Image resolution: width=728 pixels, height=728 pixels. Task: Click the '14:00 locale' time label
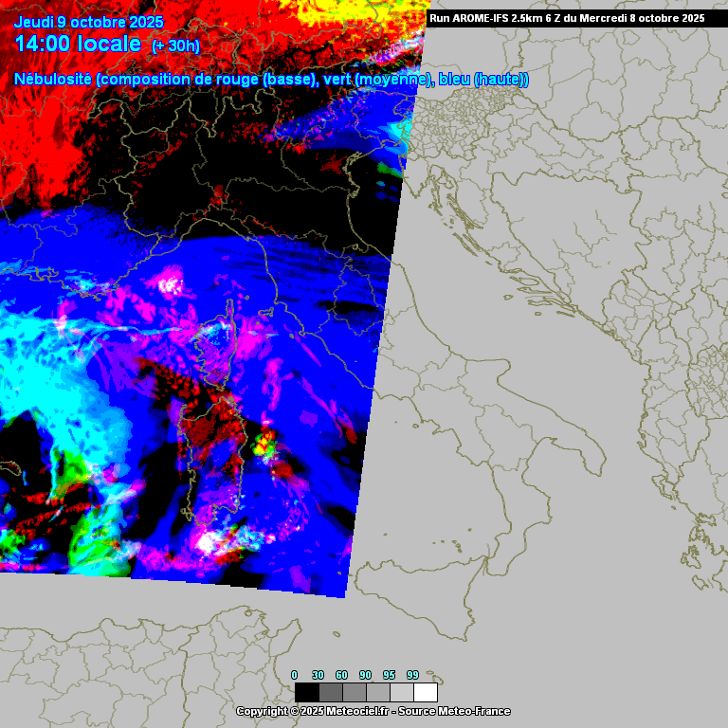click(79, 45)
